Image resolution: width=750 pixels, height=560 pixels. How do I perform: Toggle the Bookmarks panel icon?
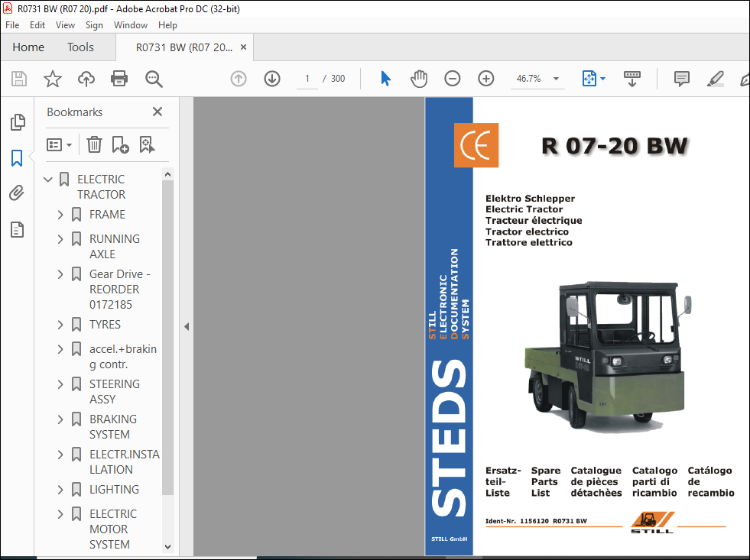[x=18, y=157]
